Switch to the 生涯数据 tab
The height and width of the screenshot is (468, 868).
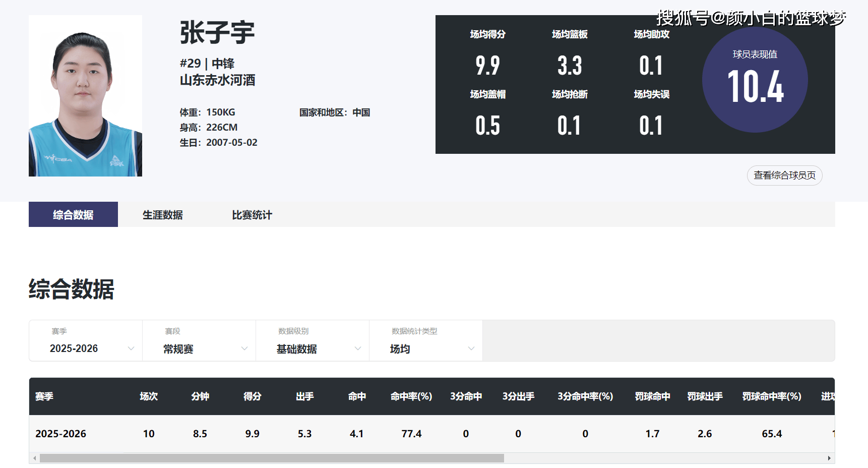(x=162, y=215)
